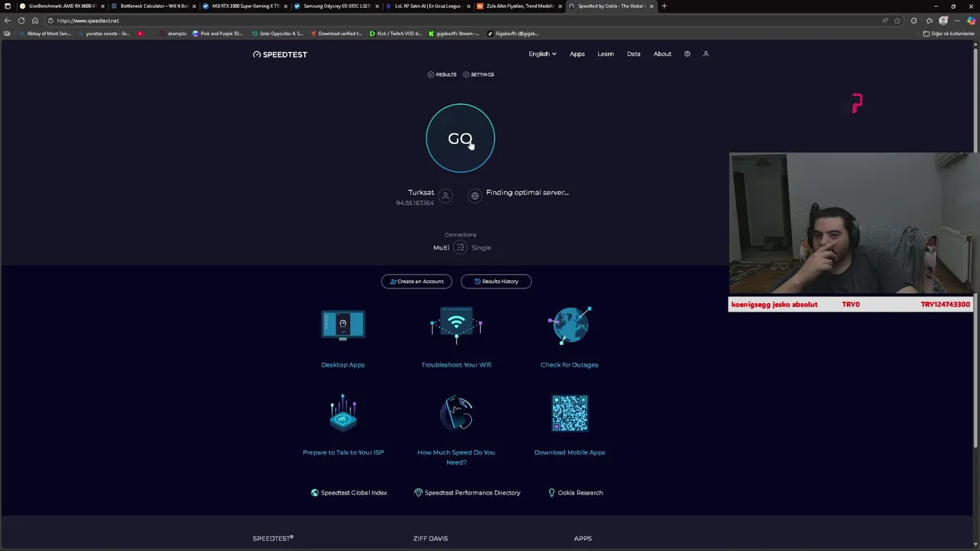Open browser profile avatar

(x=943, y=21)
